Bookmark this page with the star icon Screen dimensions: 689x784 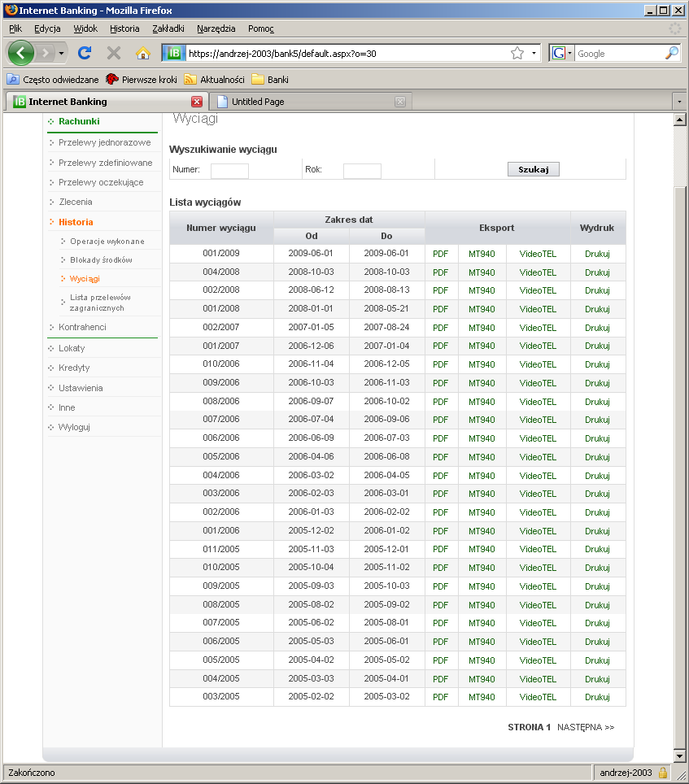[x=517, y=53]
